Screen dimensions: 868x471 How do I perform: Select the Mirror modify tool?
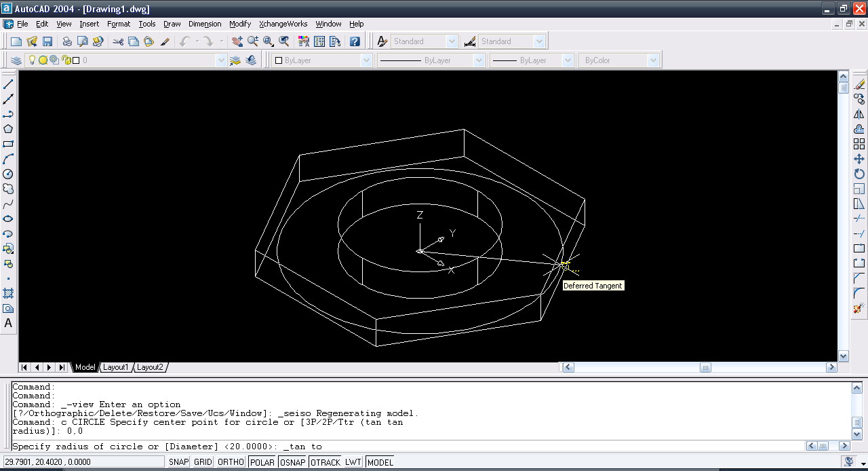tap(859, 114)
